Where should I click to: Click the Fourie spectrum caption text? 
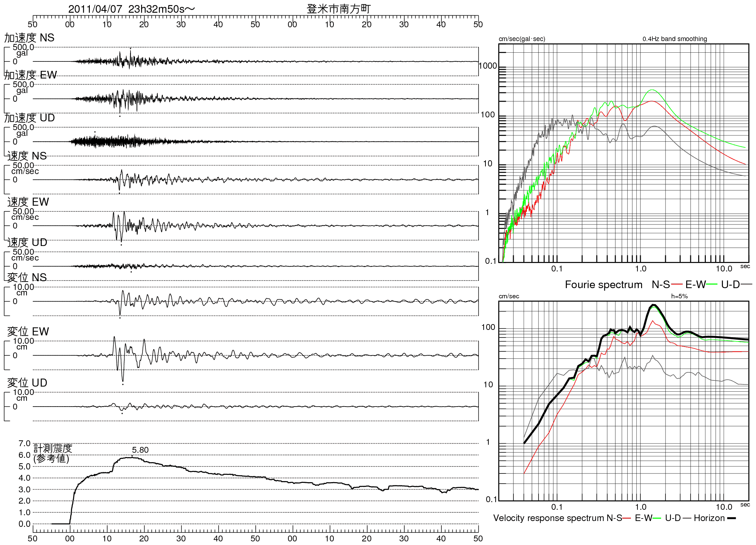click(604, 284)
